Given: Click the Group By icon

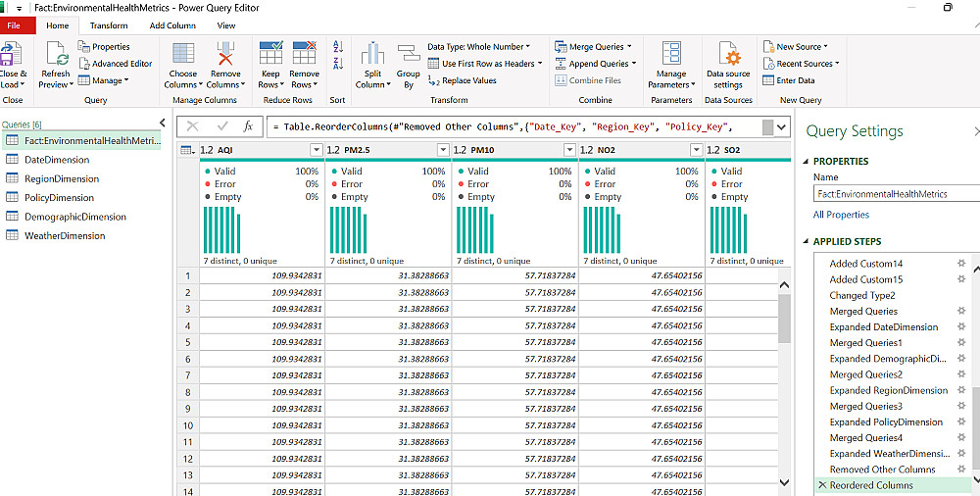Looking at the screenshot, I should [408, 55].
